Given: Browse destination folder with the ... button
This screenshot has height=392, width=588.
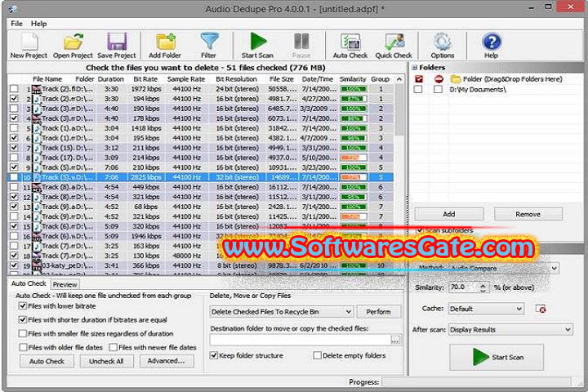Looking at the screenshot, I should tap(395, 341).
